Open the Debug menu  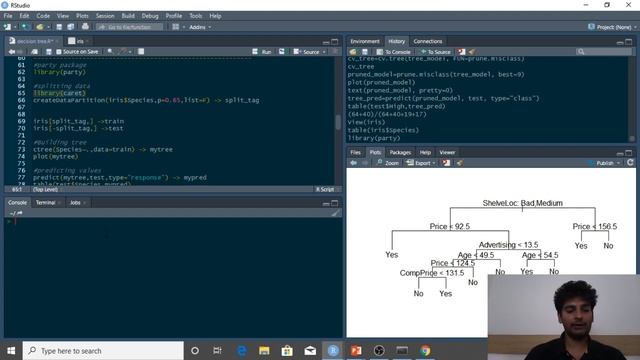point(150,16)
